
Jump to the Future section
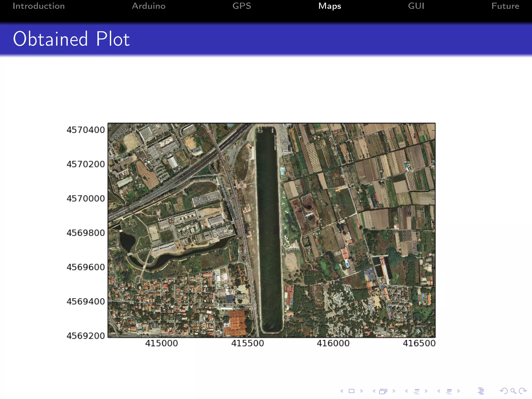[x=505, y=6]
